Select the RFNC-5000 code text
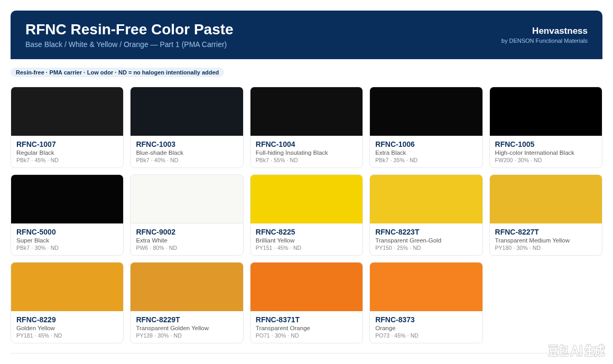This screenshot has width=613, height=364. pyautogui.click(x=36, y=232)
